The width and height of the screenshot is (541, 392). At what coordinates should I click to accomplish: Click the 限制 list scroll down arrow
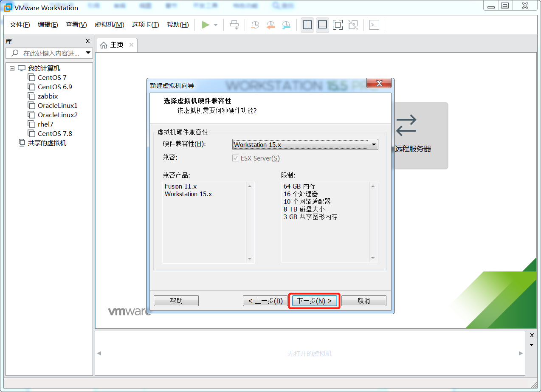(x=373, y=259)
